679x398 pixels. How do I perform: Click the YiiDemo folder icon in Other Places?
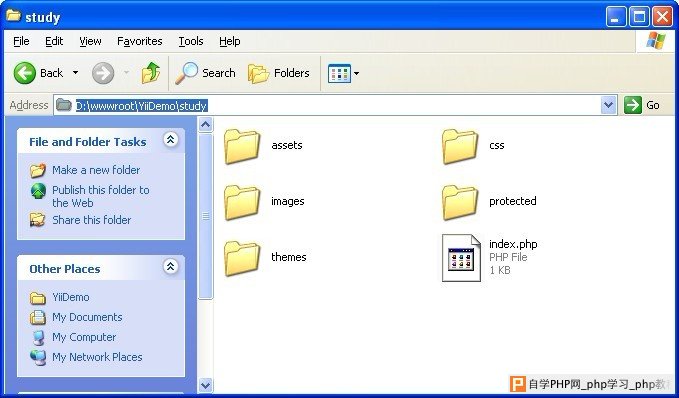[38, 298]
